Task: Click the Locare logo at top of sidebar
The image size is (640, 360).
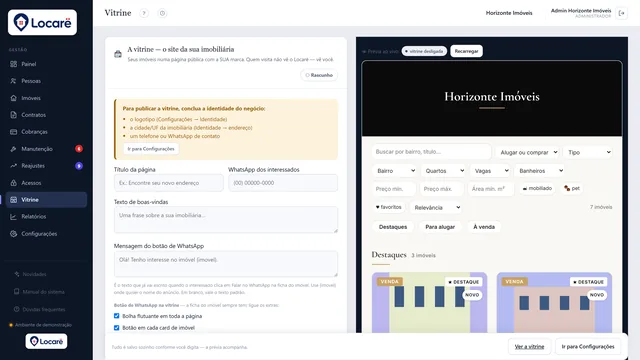Action: click(42, 22)
